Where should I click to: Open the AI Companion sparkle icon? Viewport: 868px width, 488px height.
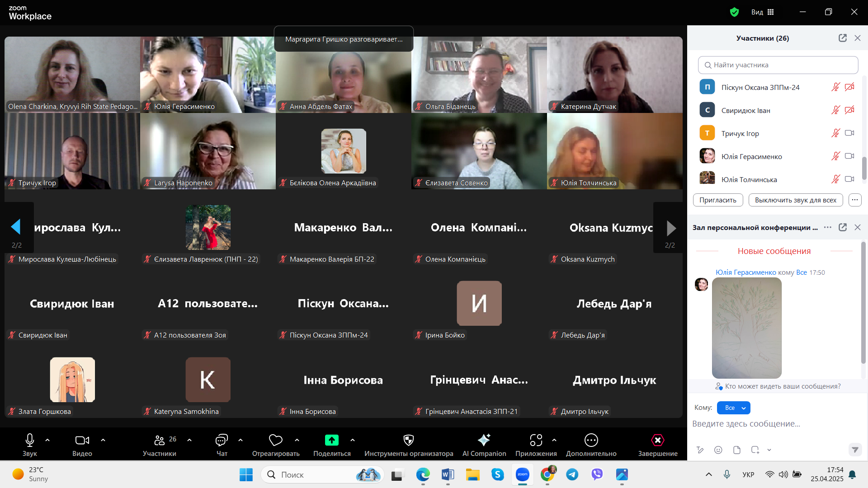[484, 440]
